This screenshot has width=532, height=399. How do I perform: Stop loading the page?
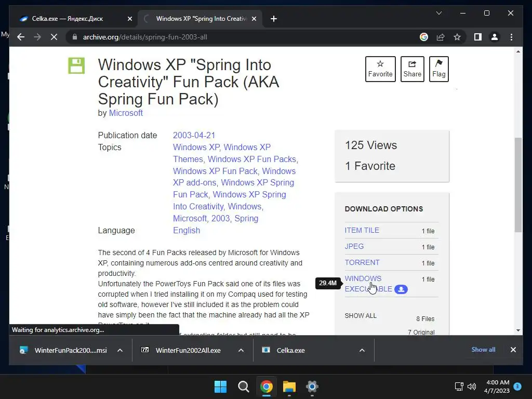point(54,37)
